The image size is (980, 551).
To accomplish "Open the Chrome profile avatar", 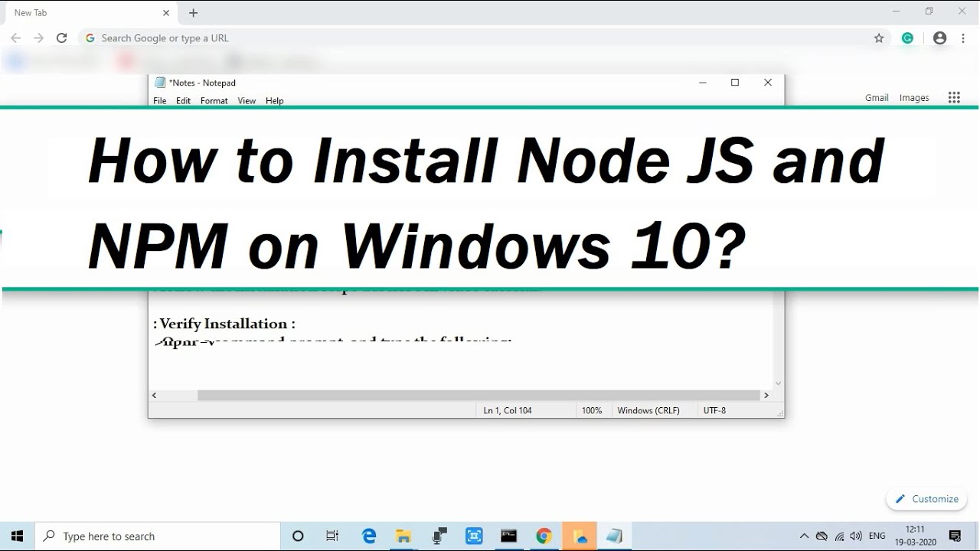I will click(x=940, y=38).
